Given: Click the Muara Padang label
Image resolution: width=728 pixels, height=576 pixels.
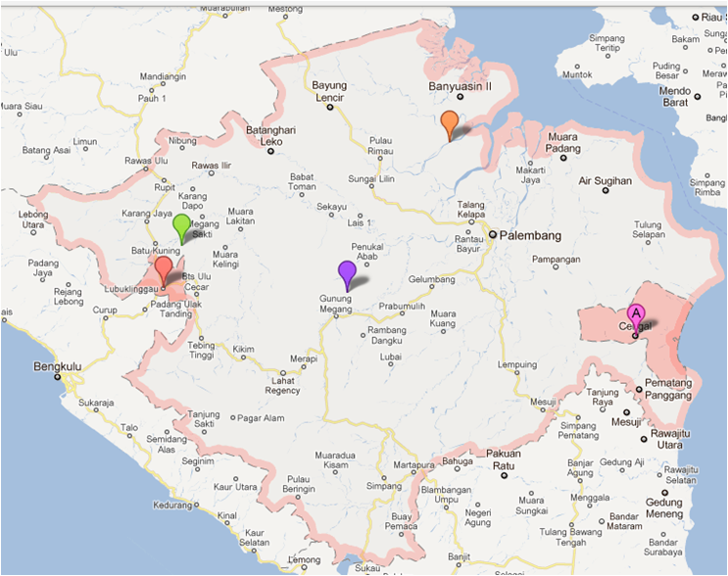Looking at the screenshot, I should point(562,142).
